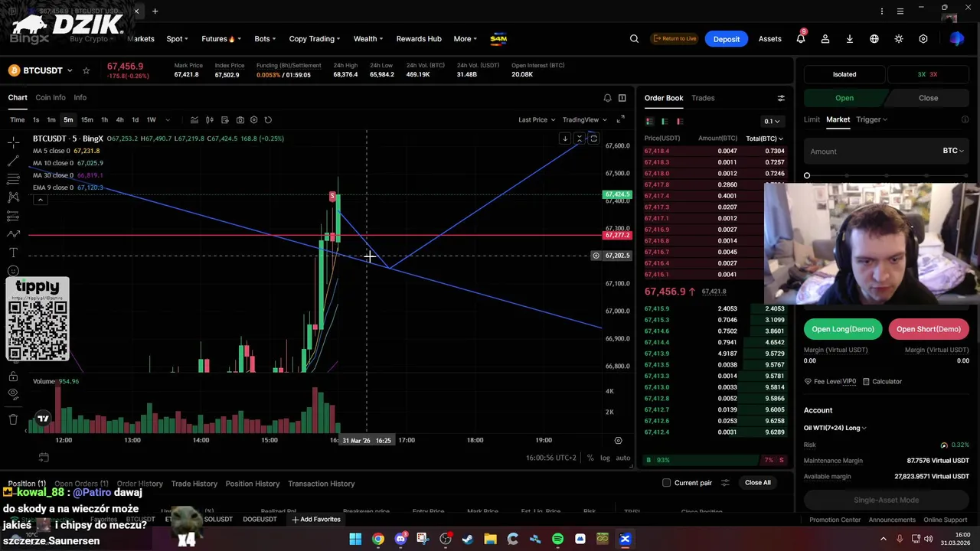Click the lock drawings icon
The width and height of the screenshot is (980, 551).
click(13, 377)
